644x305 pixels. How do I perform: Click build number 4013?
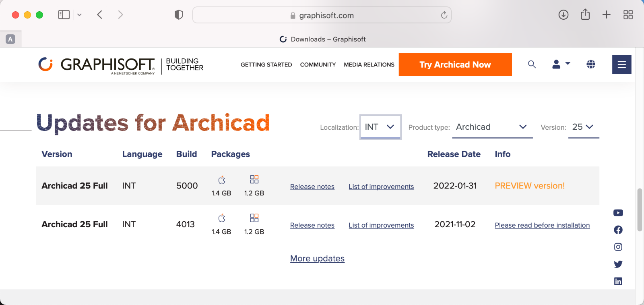pyautogui.click(x=186, y=224)
